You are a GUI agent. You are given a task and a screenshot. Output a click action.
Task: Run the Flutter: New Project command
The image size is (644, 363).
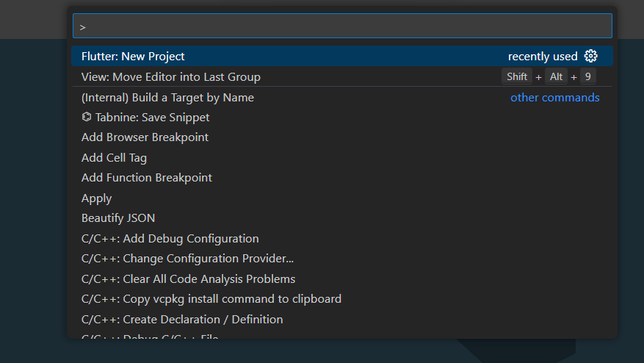click(x=134, y=57)
